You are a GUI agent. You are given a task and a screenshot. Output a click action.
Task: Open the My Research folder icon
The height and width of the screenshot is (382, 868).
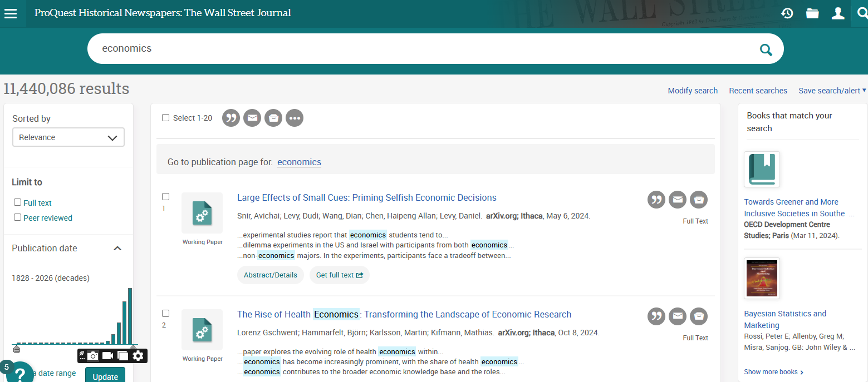click(x=812, y=13)
